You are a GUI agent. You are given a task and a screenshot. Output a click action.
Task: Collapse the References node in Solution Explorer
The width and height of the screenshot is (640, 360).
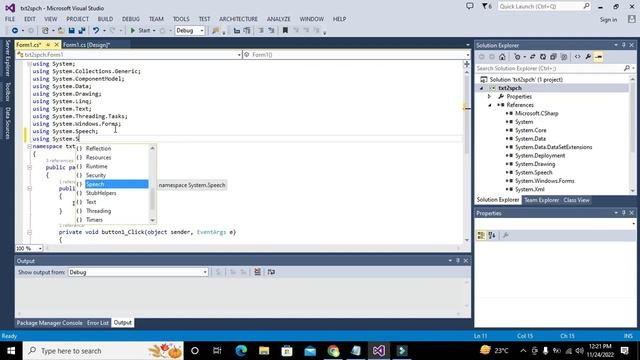tap(490, 105)
